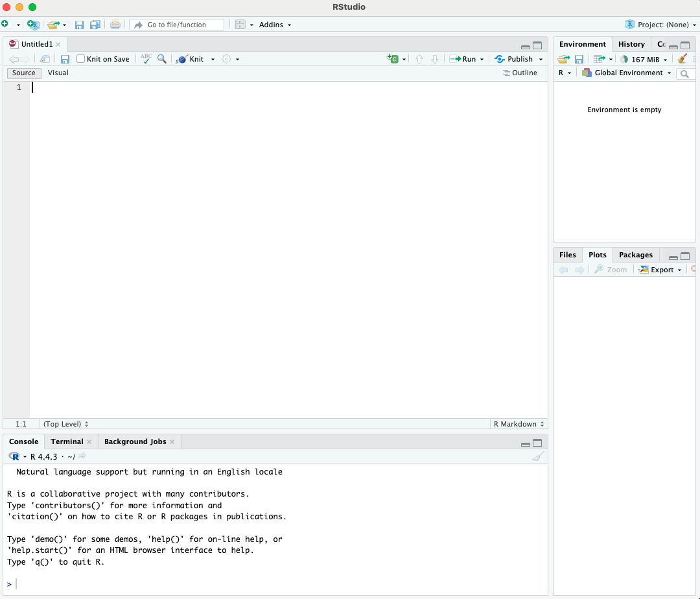Click the Run icon to execute code
700x599 pixels.
click(465, 58)
